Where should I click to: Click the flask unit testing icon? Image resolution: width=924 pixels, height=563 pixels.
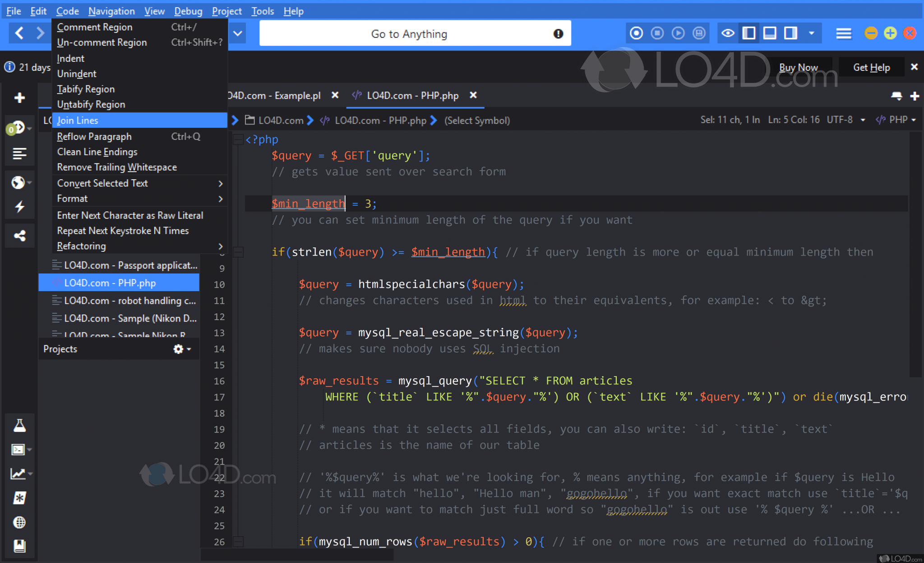point(19,425)
